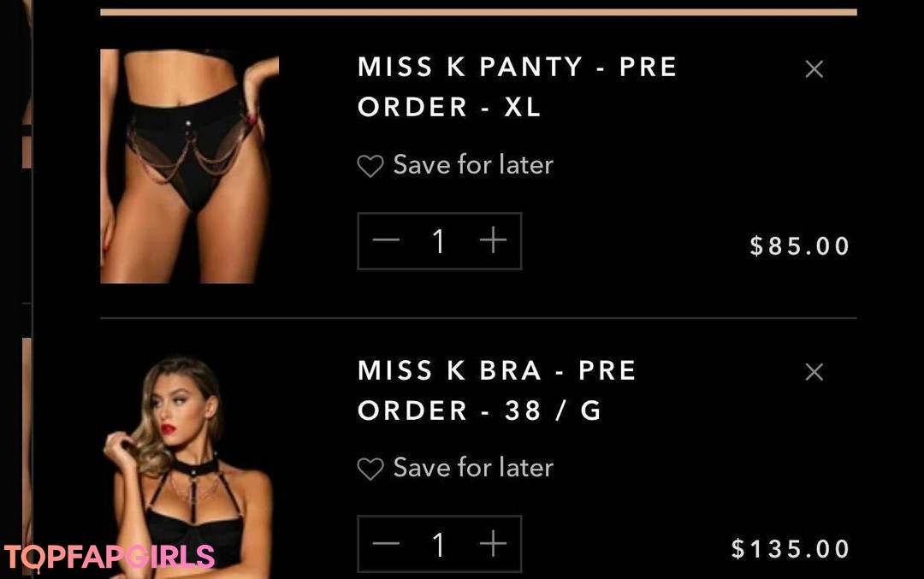Open Miss K Bra Pre Order 38/G title
The height and width of the screenshot is (579, 924).
click(497, 390)
